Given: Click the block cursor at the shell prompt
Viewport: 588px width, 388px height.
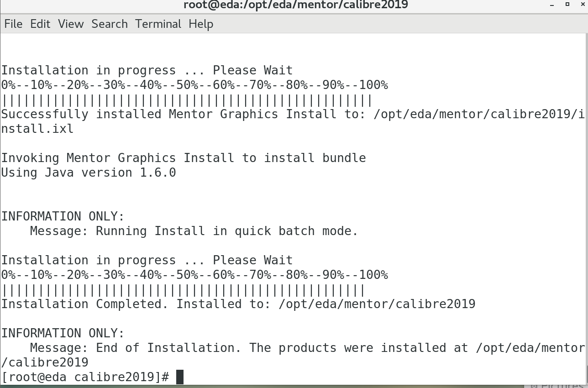Looking at the screenshot, I should [x=180, y=377].
